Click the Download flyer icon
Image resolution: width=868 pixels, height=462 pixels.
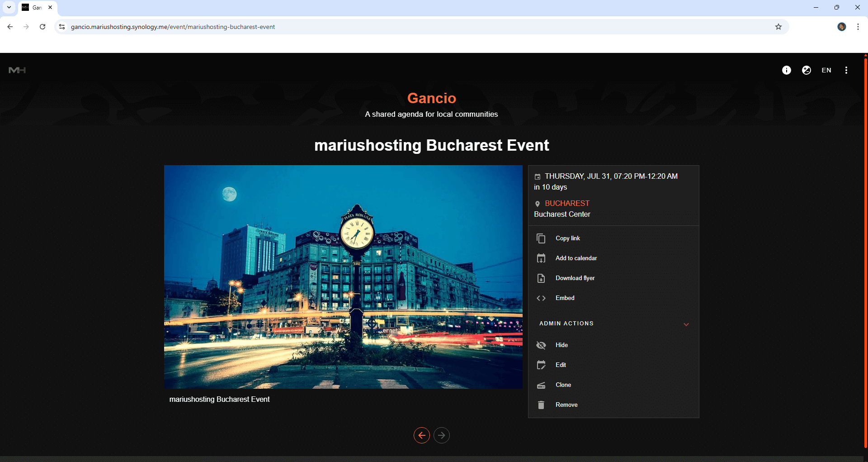[x=541, y=278]
